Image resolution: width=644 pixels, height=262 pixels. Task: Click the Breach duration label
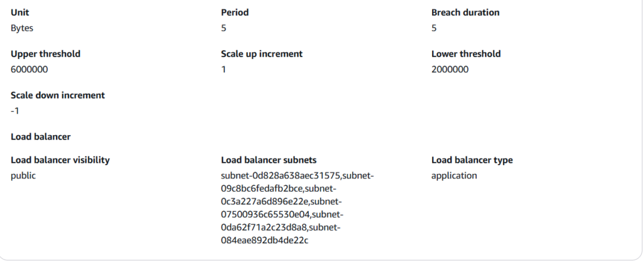pos(465,13)
